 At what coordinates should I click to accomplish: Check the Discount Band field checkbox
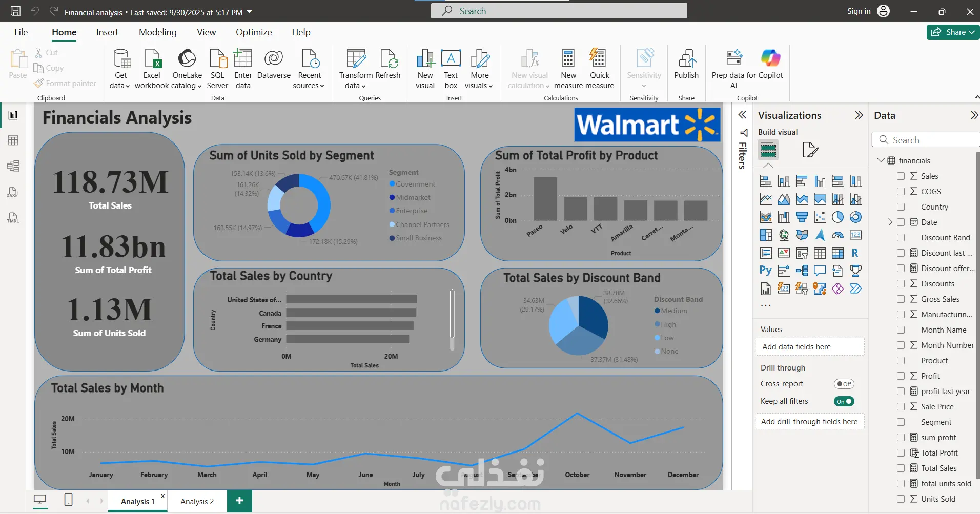tap(901, 238)
